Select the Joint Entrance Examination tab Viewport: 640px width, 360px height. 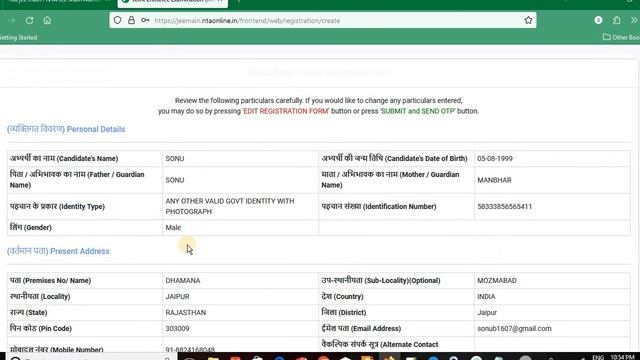(x=173, y=2)
